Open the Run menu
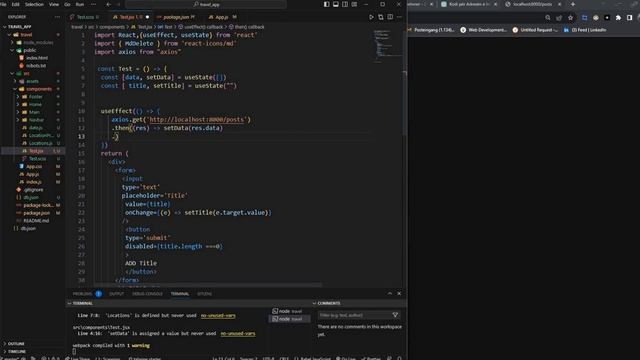Image resolution: width=640 pixels, height=360 pixels. tap(80, 4)
